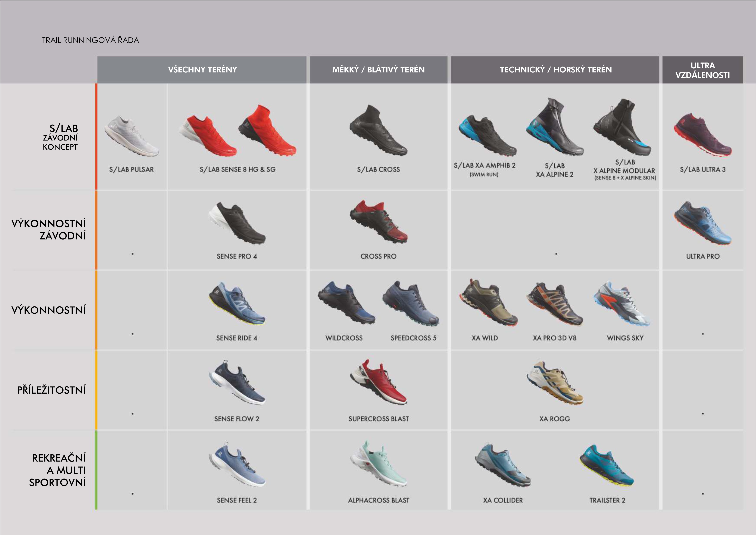756x535 pixels.
Task: Click the S/LAB Pulsar white shoe image
Action: pos(132,136)
